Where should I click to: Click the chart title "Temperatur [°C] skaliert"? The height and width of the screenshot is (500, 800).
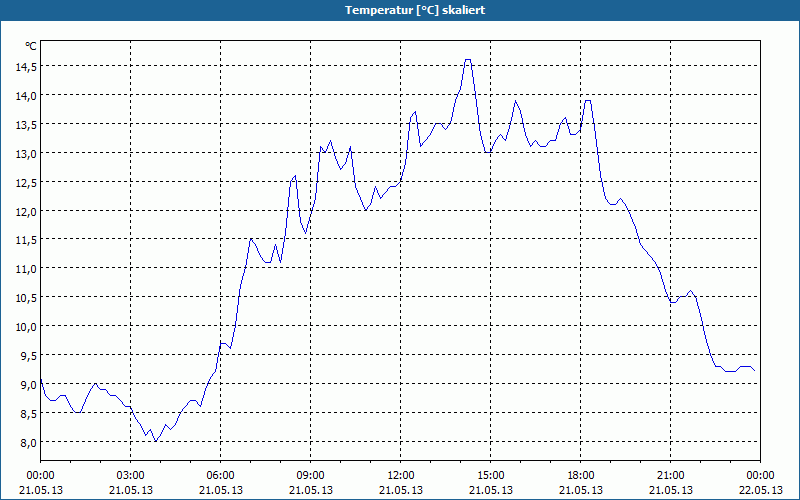tap(415, 10)
